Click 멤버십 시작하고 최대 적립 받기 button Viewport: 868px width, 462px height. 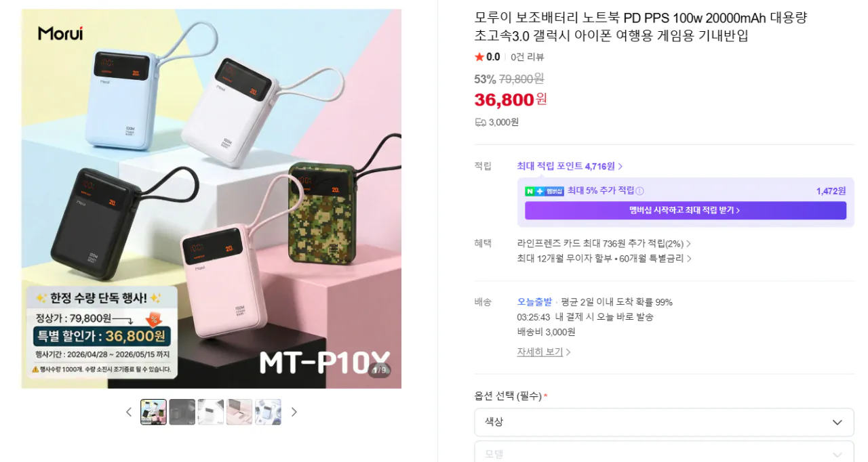(685, 211)
